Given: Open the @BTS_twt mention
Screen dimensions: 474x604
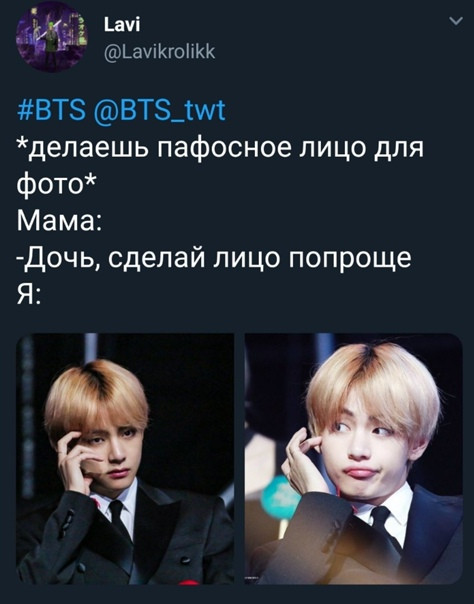Looking at the screenshot, I should point(159,111).
